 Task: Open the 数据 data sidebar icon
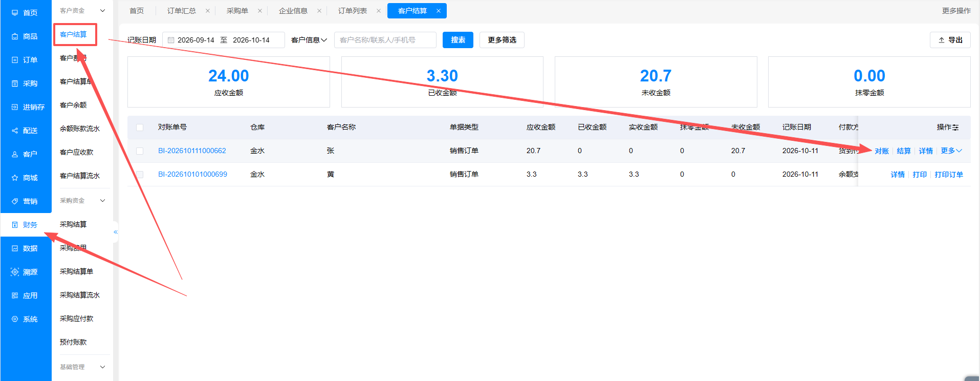coord(15,248)
